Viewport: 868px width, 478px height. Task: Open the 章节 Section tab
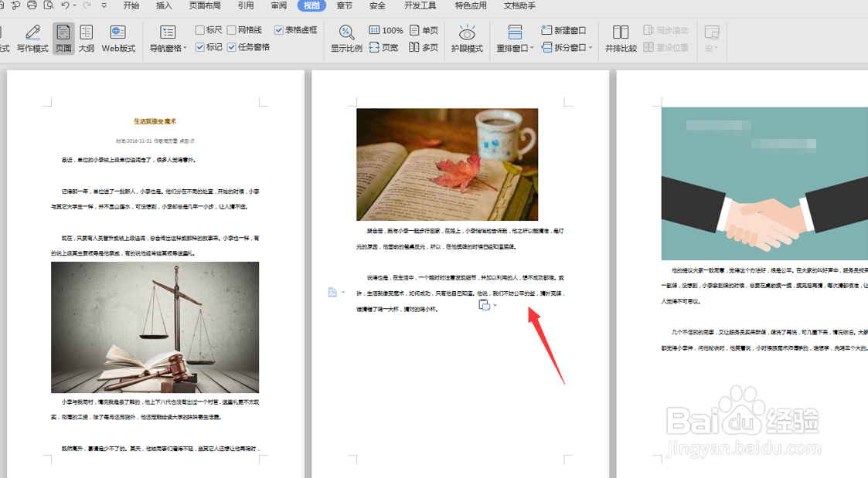point(344,5)
